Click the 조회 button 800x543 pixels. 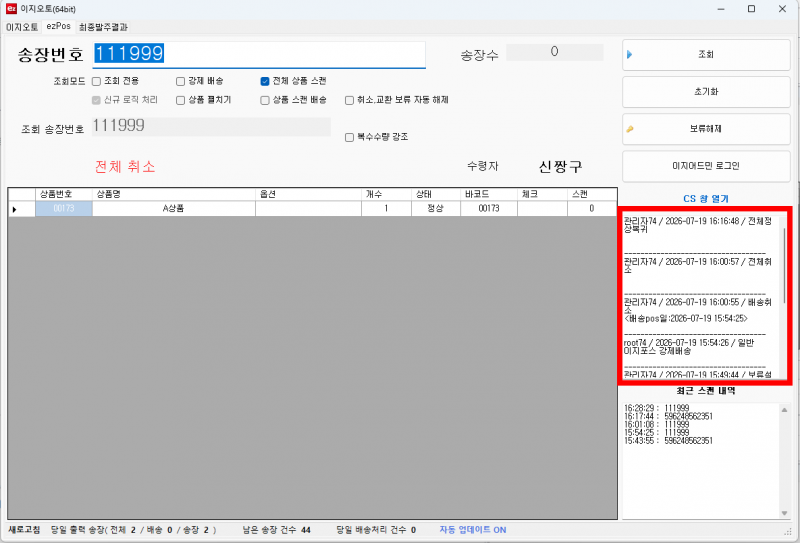point(706,55)
